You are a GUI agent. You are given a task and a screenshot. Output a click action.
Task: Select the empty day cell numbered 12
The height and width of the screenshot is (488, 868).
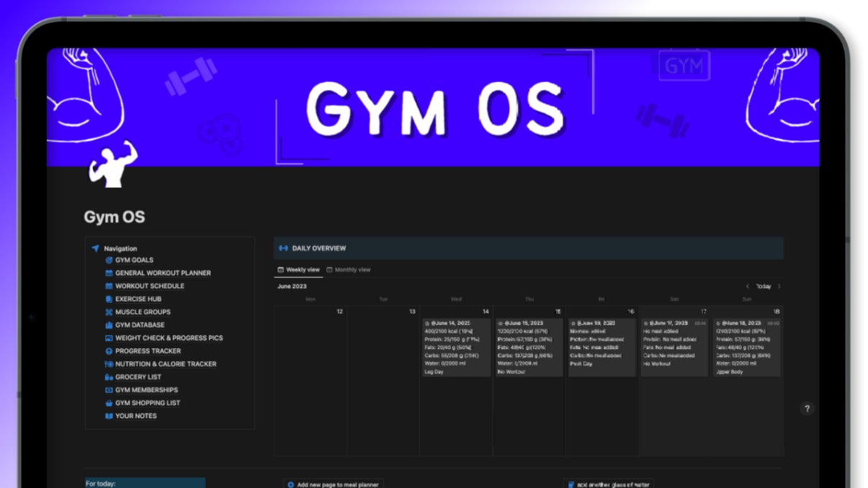click(310, 381)
